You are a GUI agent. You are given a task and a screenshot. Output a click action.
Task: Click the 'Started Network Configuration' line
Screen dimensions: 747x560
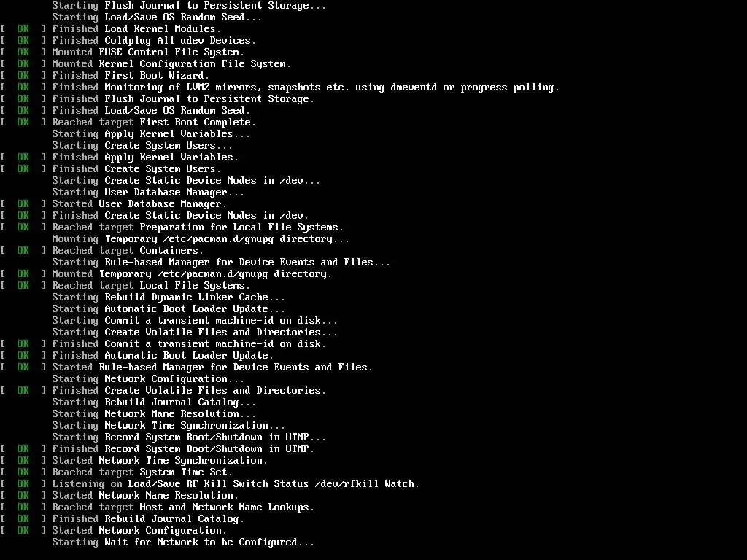(x=114, y=531)
